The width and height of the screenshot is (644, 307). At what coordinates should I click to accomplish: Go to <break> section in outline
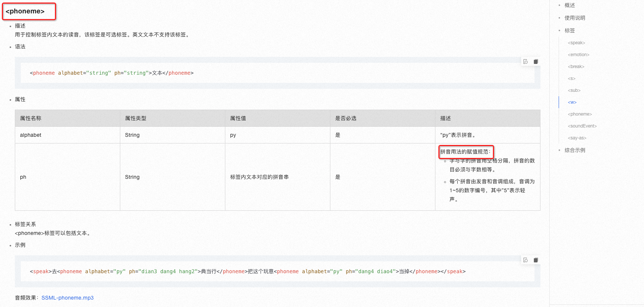coord(576,67)
